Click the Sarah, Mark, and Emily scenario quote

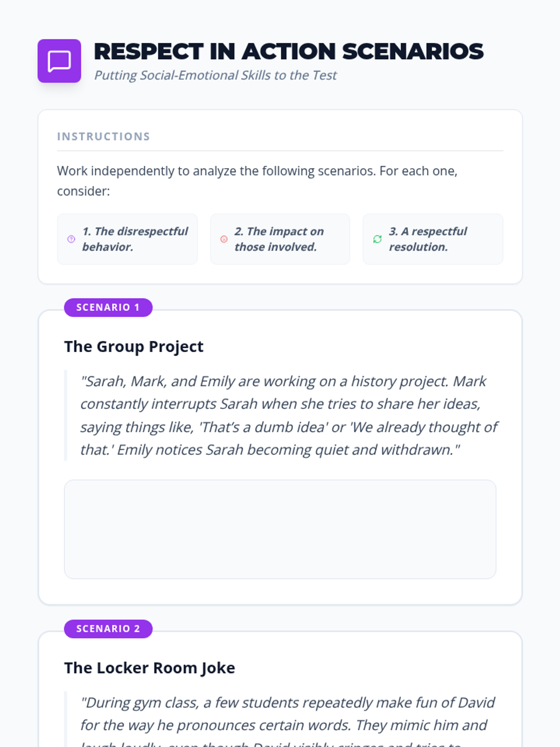[x=288, y=416]
